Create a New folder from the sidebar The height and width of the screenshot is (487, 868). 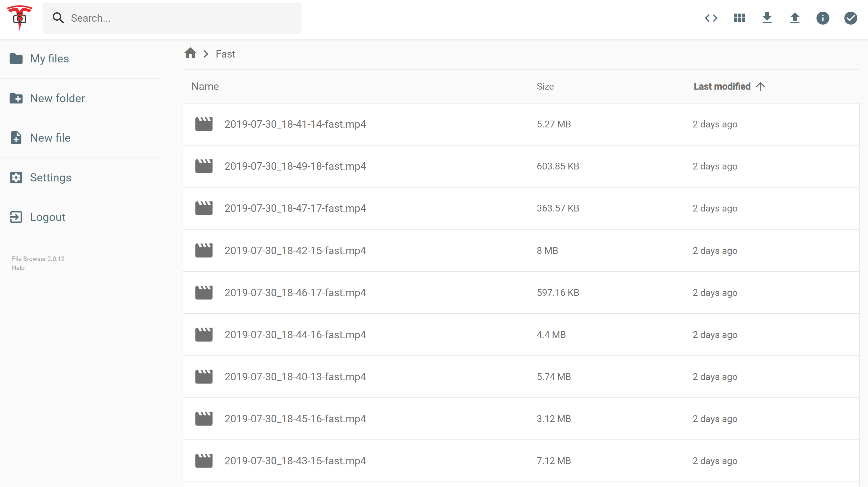pos(57,98)
